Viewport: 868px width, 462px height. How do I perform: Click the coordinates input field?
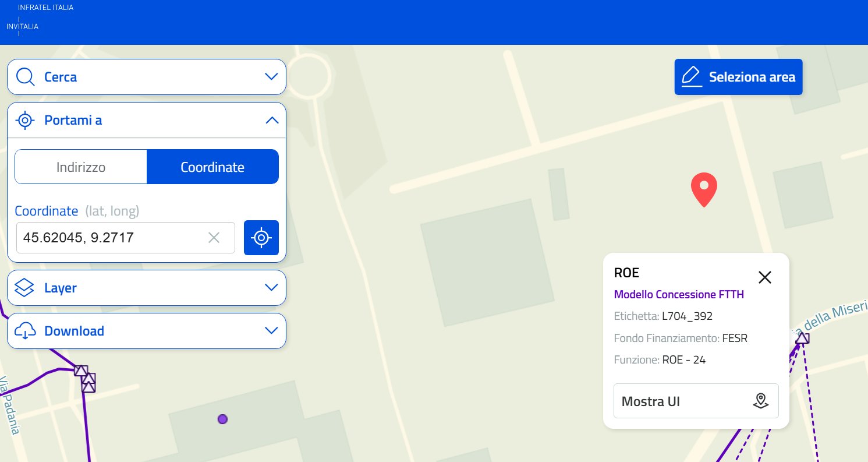(x=111, y=238)
